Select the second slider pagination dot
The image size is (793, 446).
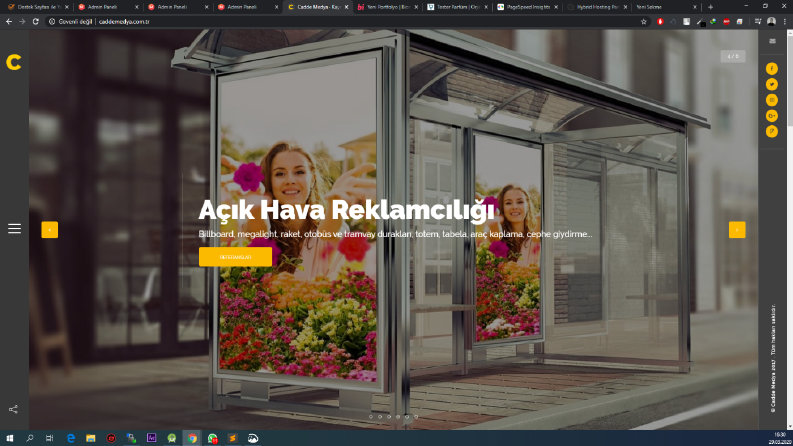(x=380, y=417)
